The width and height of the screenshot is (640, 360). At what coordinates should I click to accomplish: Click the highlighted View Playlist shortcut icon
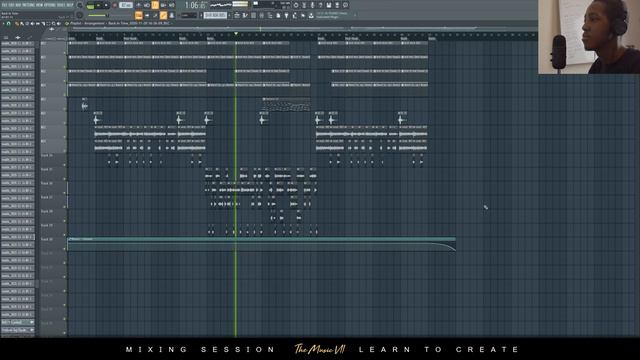(x=139, y=15)
